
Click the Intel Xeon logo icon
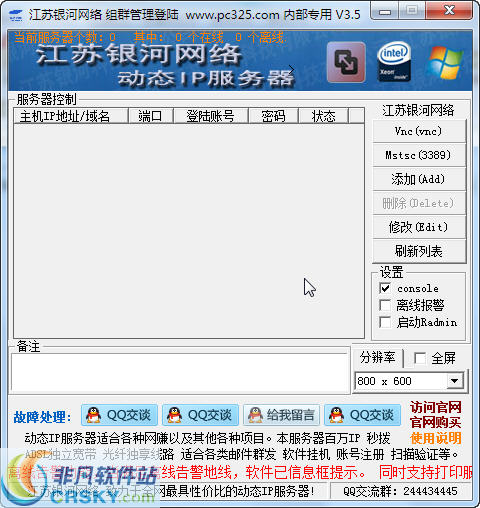[x=394, y=62]
